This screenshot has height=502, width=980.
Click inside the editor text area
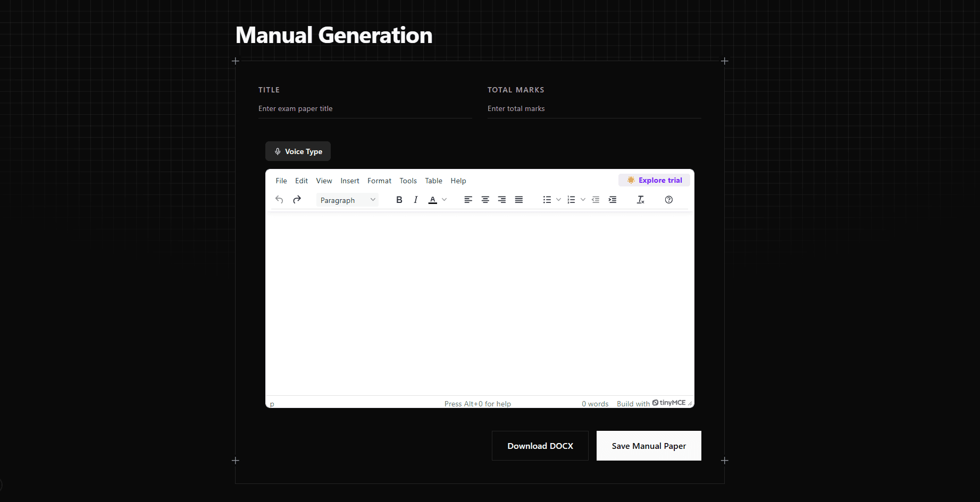[480, 303]
